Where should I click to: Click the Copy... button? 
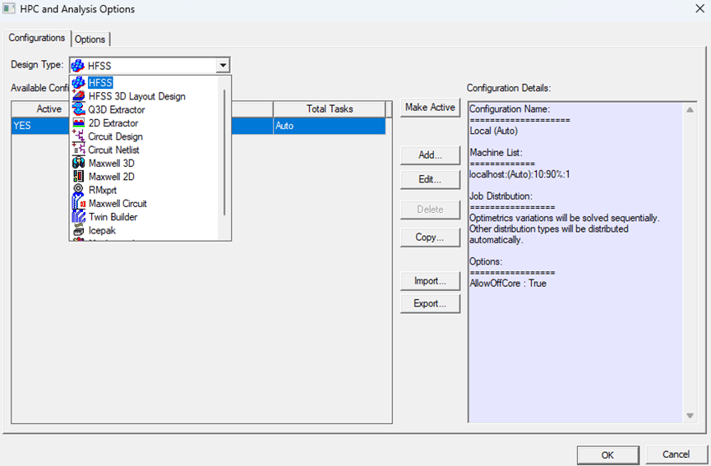point(430,237)
